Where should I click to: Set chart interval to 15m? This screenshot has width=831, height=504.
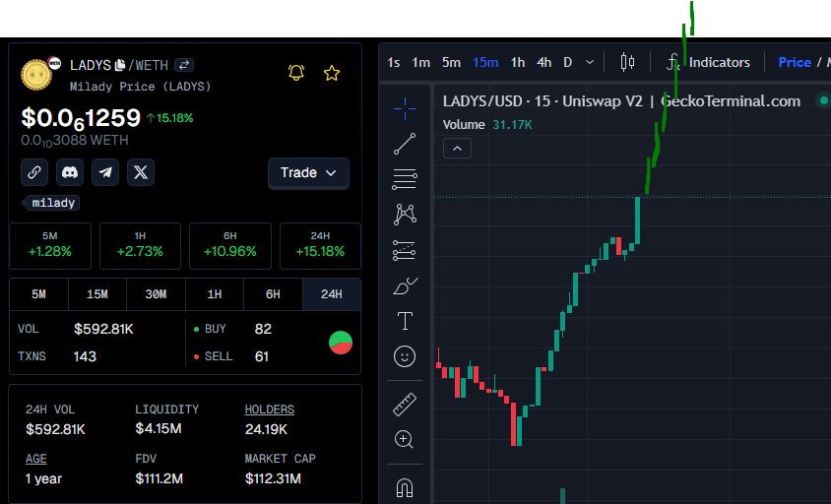click(x=485, y=63)
